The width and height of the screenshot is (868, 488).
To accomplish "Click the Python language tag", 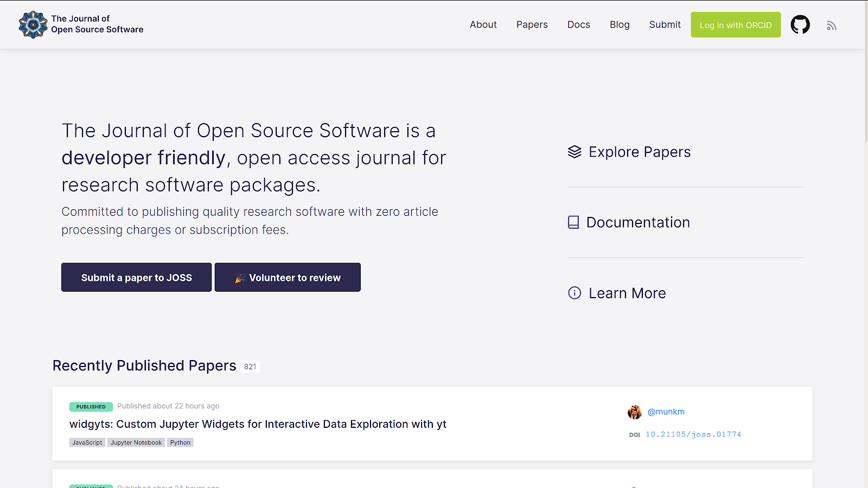I will pos(180,442).
